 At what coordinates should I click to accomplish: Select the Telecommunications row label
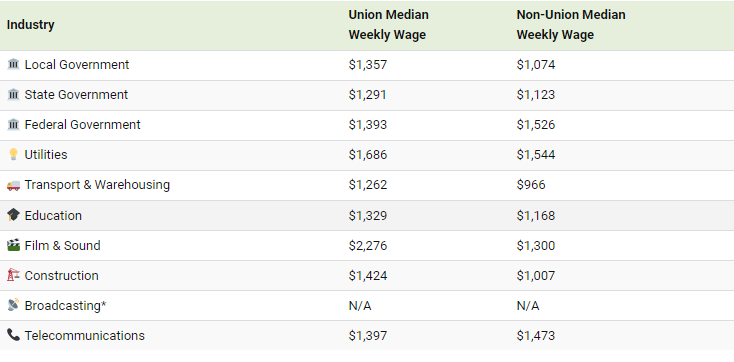pos(85,335)
